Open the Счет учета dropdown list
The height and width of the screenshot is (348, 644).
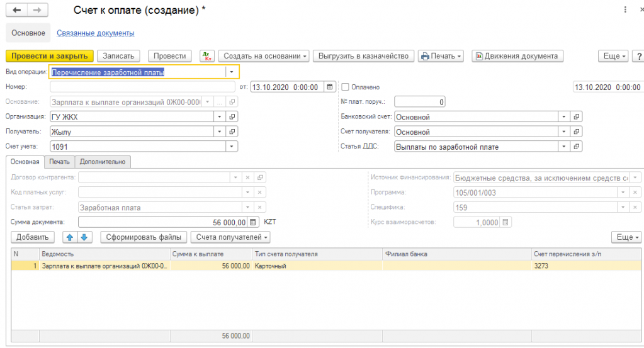click(x=232, y=147)
